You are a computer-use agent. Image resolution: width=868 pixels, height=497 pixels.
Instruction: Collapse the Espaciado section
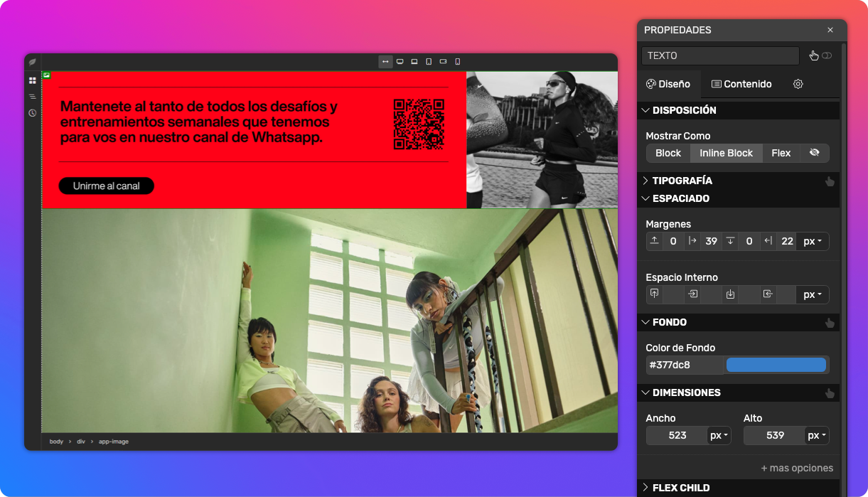point(738,198)
